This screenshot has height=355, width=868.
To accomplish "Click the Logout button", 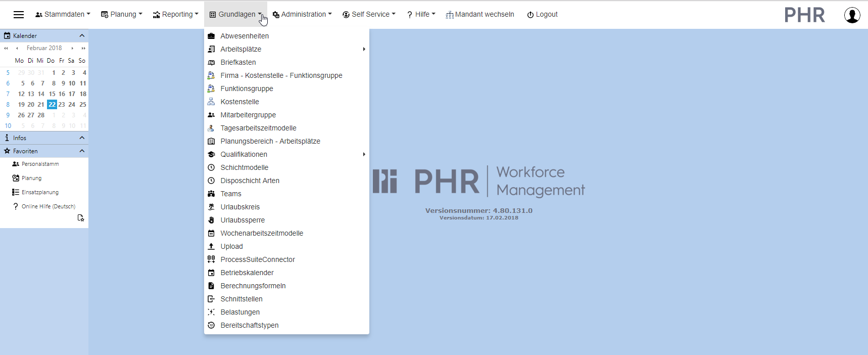I will click(543, 15).
